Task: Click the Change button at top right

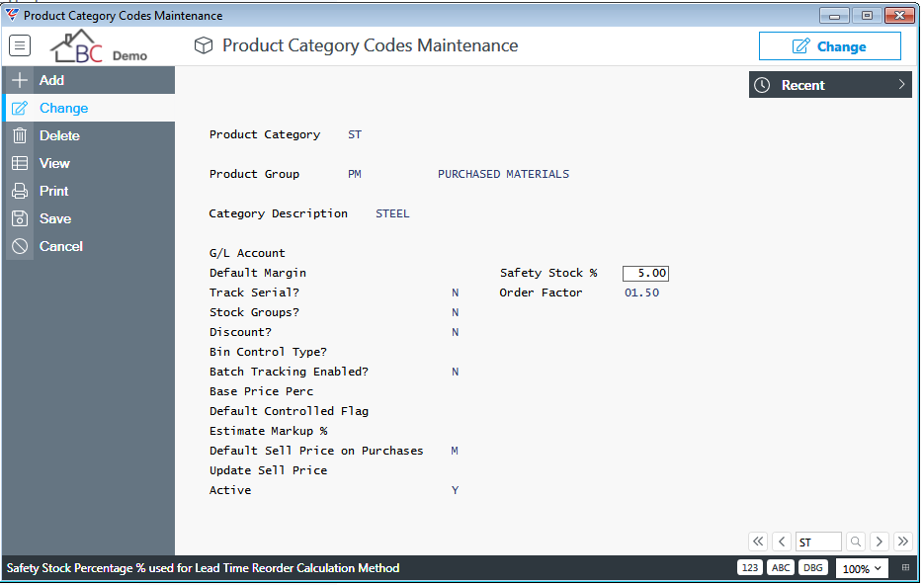Action: click(x=830, y=46)
